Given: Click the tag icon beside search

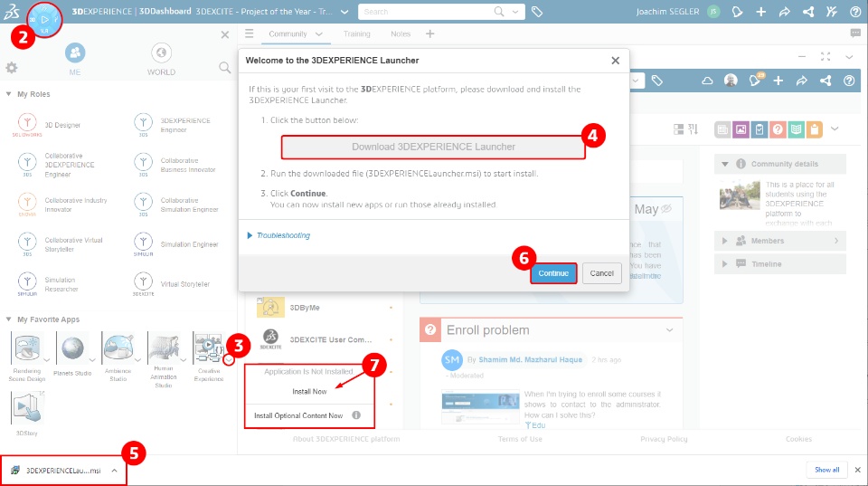Looking at the screenshot, I should tap(536, 12).
